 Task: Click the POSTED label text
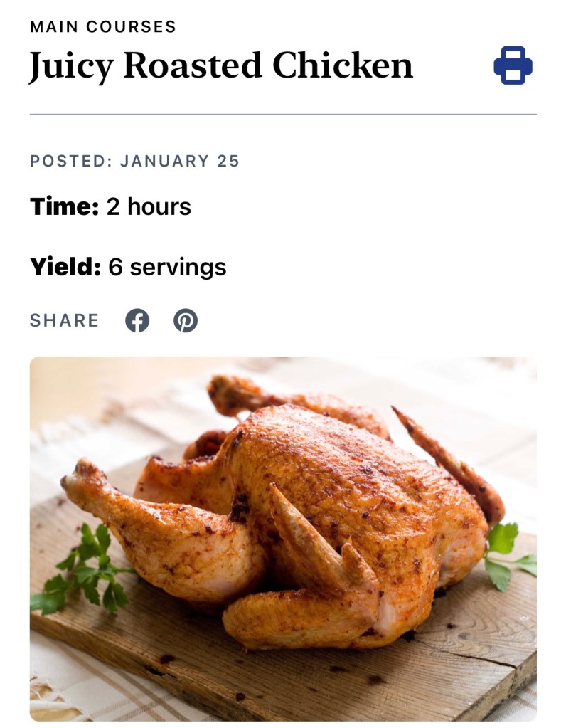click(x=70, y=161)
